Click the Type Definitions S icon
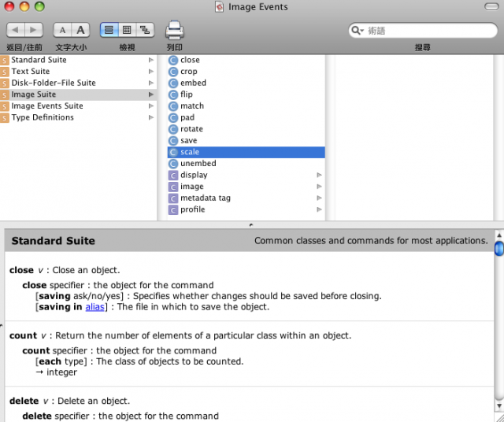The width and height of the screenshot is (504, 422). pyautogui.click(x=5, y=118)
